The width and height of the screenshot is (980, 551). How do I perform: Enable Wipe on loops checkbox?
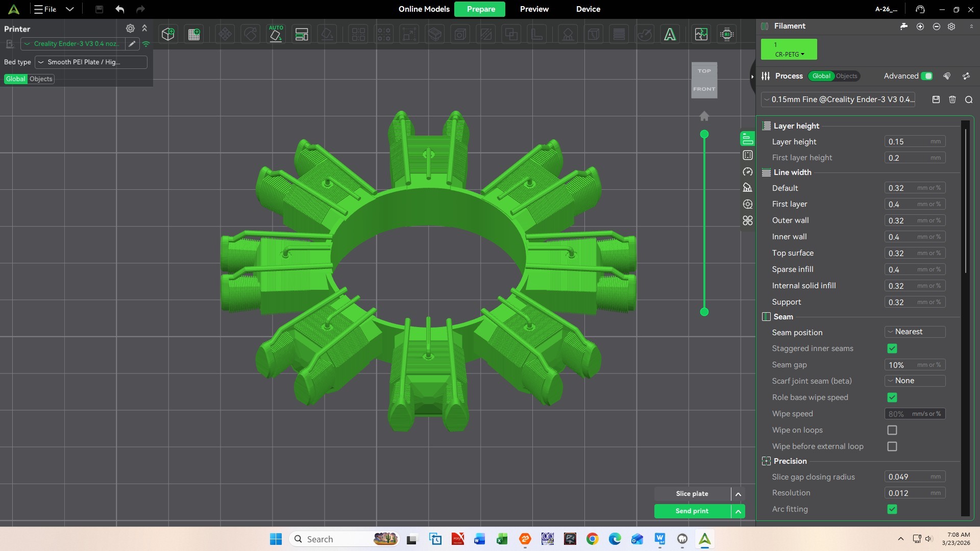892,430
